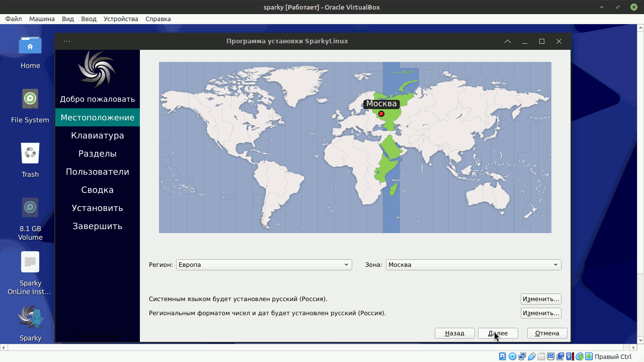This screenshot has width=644, height=362.
Task: Click the installer's keep-above arrow button
Action: (508, 41)
